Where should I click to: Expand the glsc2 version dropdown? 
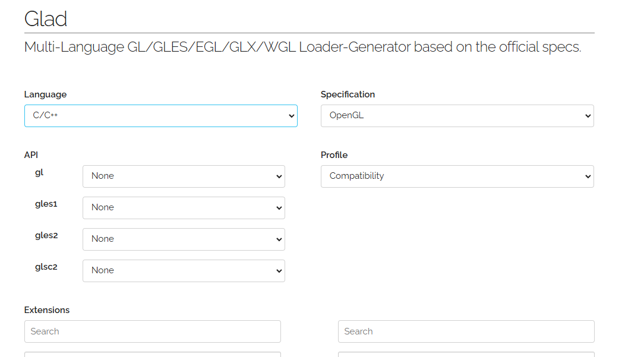[184, 271]
